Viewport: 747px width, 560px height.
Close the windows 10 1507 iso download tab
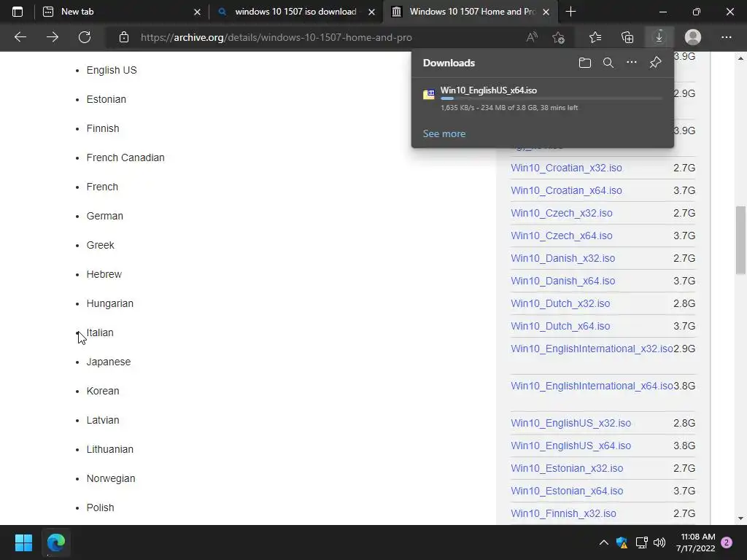point(371,12)
